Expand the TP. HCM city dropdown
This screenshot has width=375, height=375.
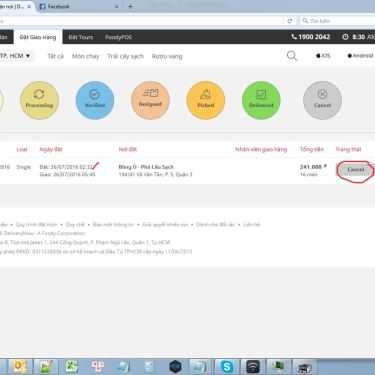point(15,56)
